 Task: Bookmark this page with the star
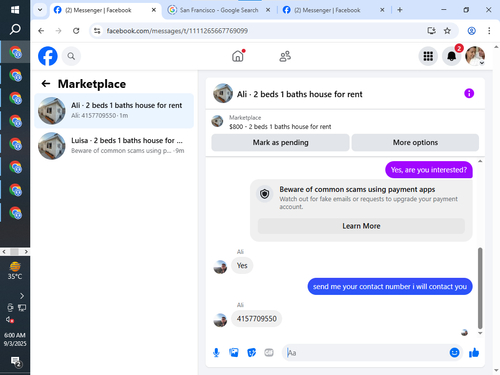pyautogui.click(x=447, y=31)
